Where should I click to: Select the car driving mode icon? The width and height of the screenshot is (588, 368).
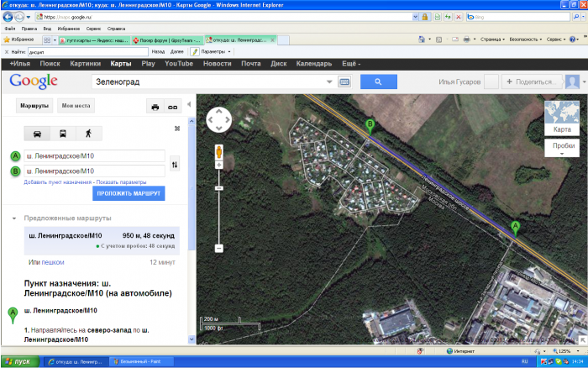tap(37, 134)
